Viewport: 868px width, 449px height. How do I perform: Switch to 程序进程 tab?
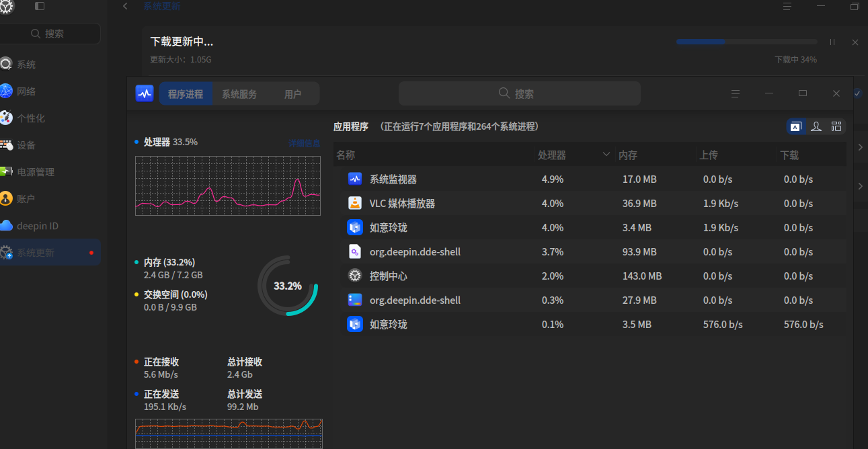[186, 94]
